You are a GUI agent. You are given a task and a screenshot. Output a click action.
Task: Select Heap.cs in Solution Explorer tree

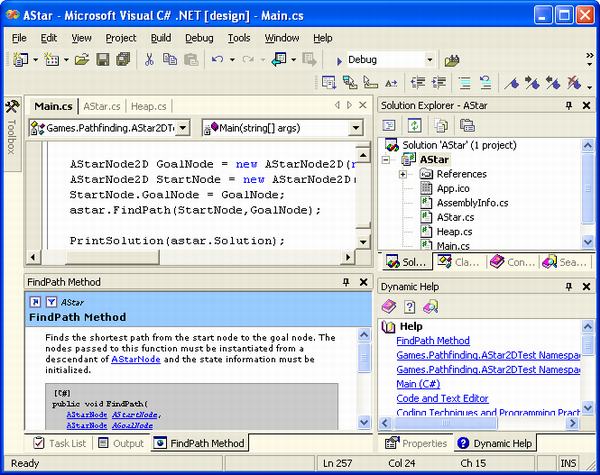454,232
